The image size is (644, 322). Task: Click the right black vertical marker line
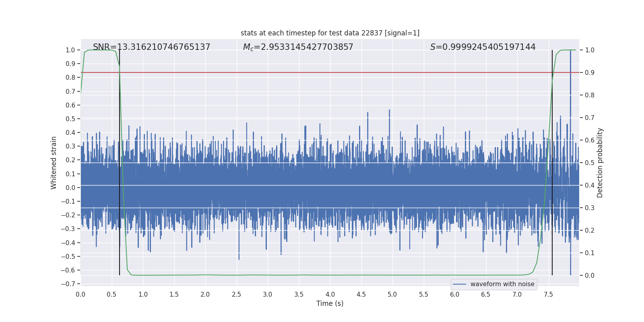pyautogui.click(x=552, y=242)
